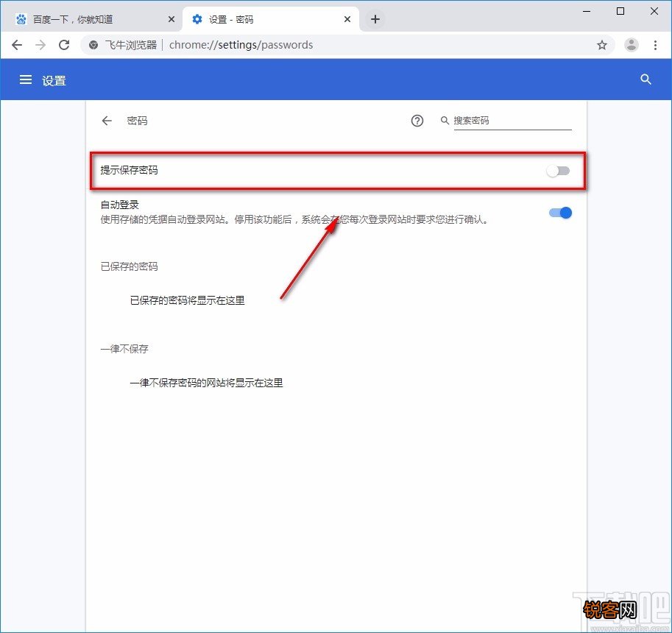Click the address bar URL
Image resolution: width=672 pixels, height=633 pixels.
point(243,44)
